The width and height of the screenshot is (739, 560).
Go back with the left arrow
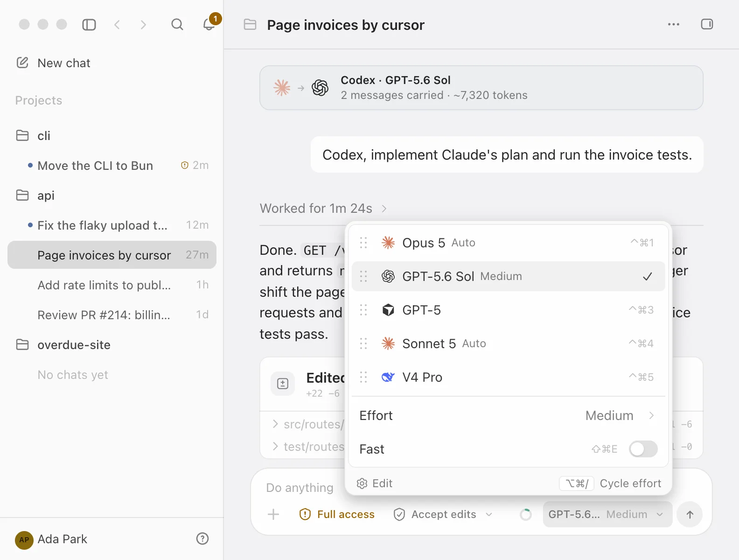(x=117, y=24)
